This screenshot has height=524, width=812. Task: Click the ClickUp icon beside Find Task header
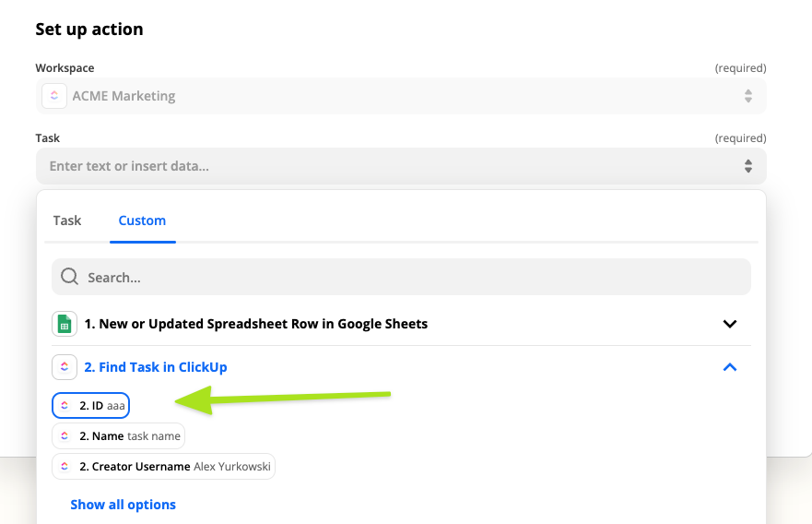pos(65,367)
